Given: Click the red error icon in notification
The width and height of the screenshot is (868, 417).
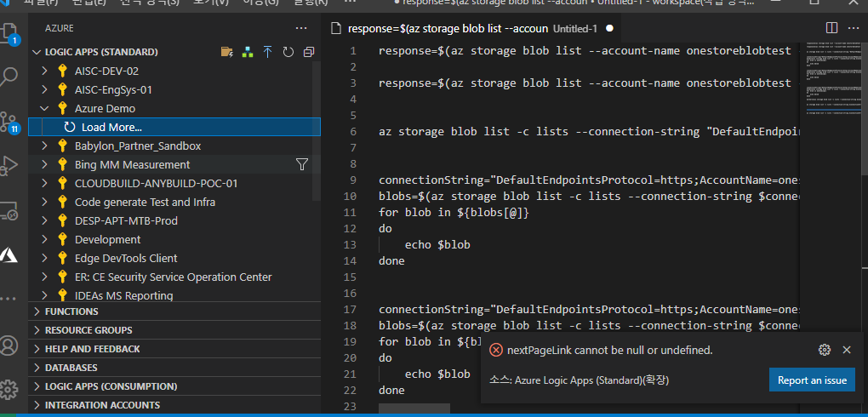Looking at the screenshot, I should tap(497, 350).
